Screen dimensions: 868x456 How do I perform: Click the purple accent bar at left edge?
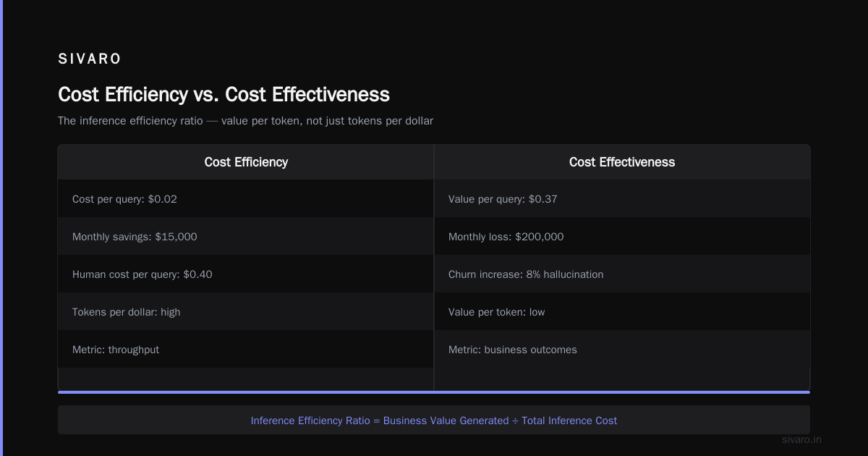tap(1, 228)
